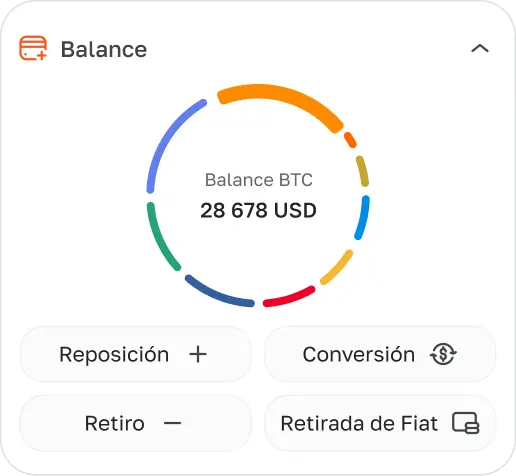Click the 28 678 USD balance value
516x476 pixels.
[258, 210]
